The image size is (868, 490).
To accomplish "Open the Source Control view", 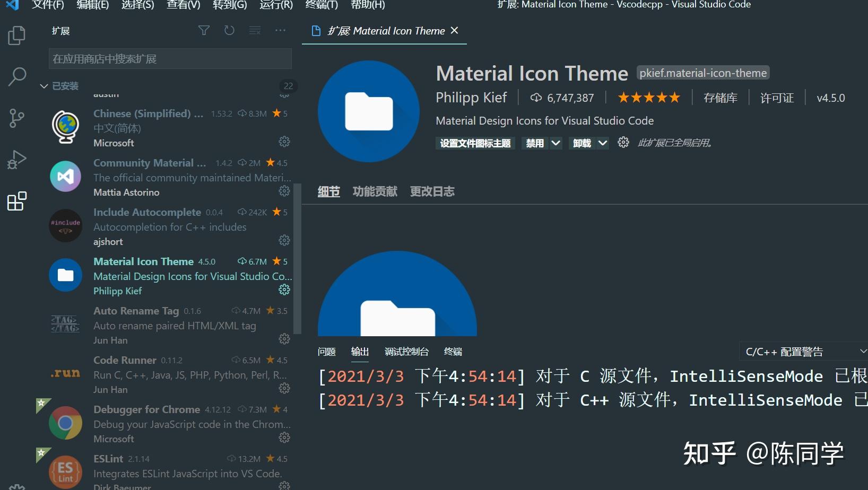I will tap(16, 118).
